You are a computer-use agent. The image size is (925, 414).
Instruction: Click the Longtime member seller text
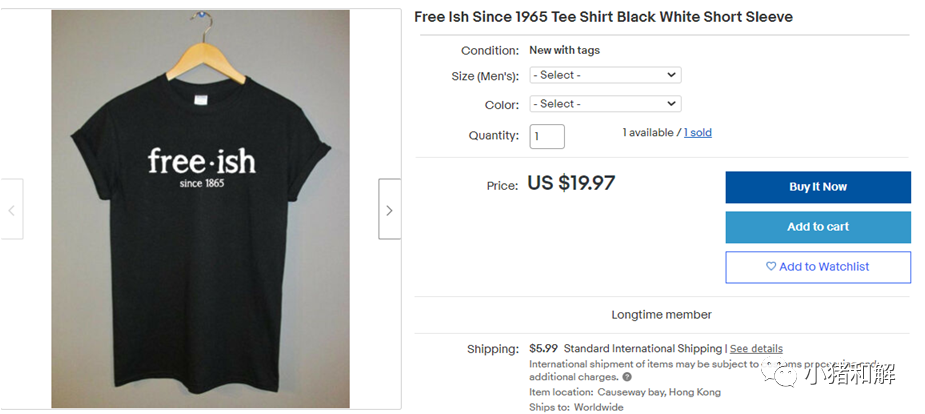(x=661, y=315)
